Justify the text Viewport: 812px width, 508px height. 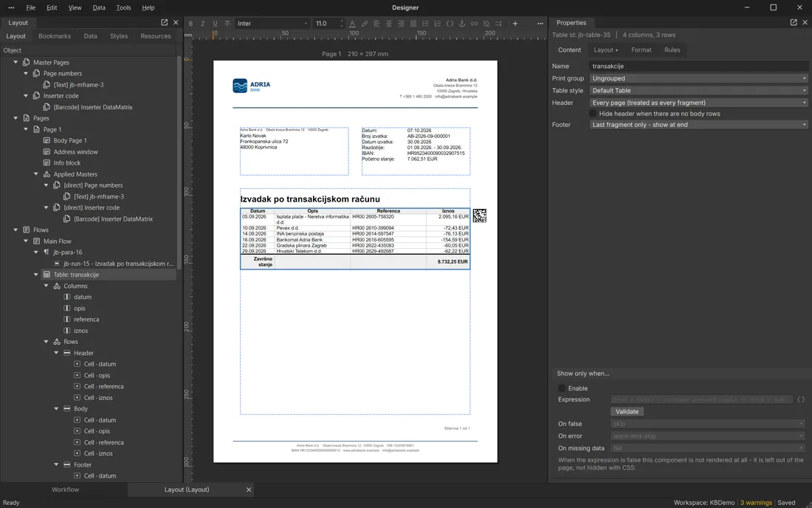point(413,24)
